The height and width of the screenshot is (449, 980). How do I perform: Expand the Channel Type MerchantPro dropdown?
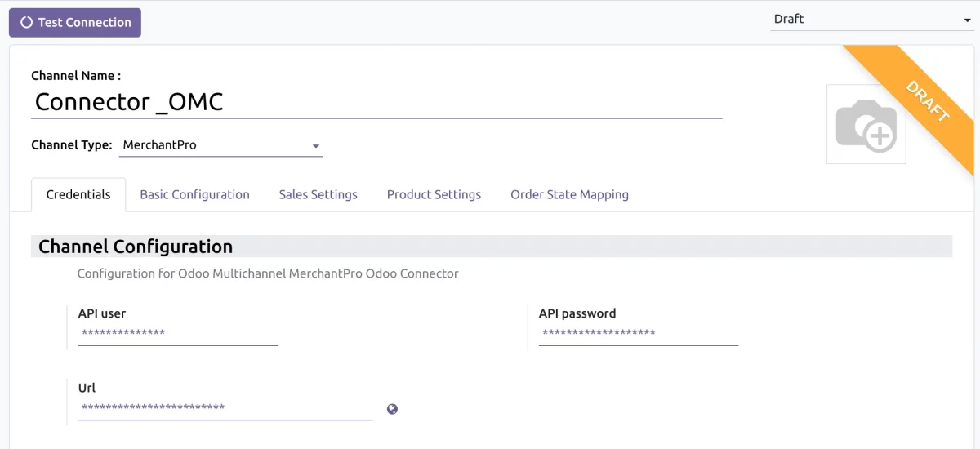coord(220,145)
